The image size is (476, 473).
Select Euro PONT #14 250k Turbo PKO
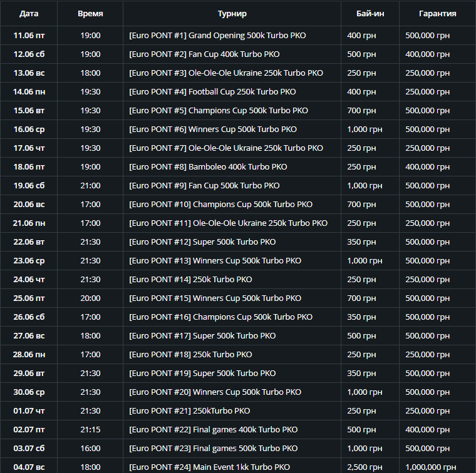(190, 280)
